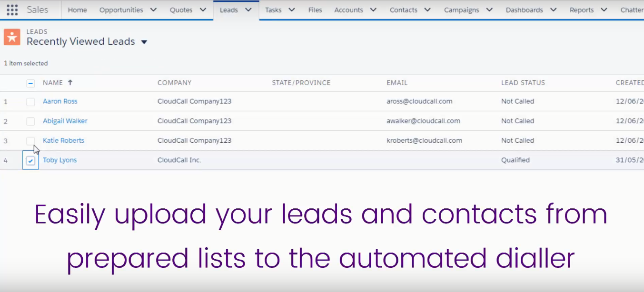Image resolution: width=644 pixels, height=292 pixels.
Task: Check the Abigail Walker row checkbox
Action: [30, 121]
